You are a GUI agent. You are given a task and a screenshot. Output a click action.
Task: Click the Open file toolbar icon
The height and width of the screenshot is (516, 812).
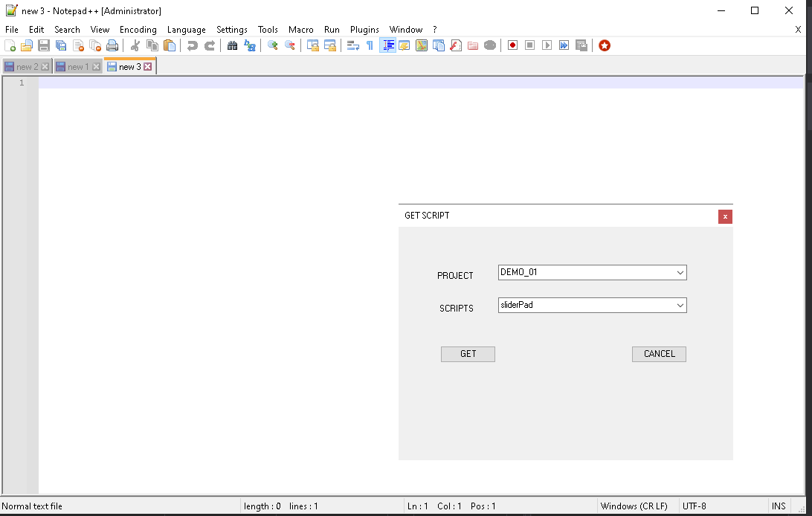tap(27, 45)
